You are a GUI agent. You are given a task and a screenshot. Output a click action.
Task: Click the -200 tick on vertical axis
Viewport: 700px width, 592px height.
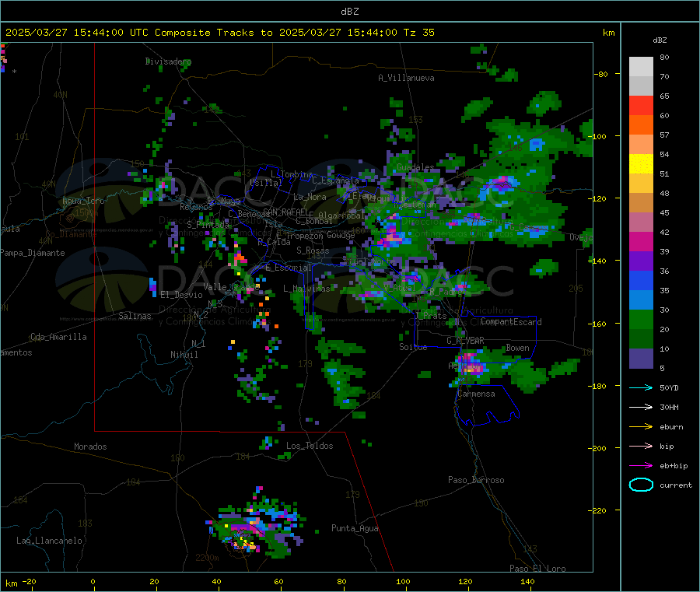(x=599, y=448)
